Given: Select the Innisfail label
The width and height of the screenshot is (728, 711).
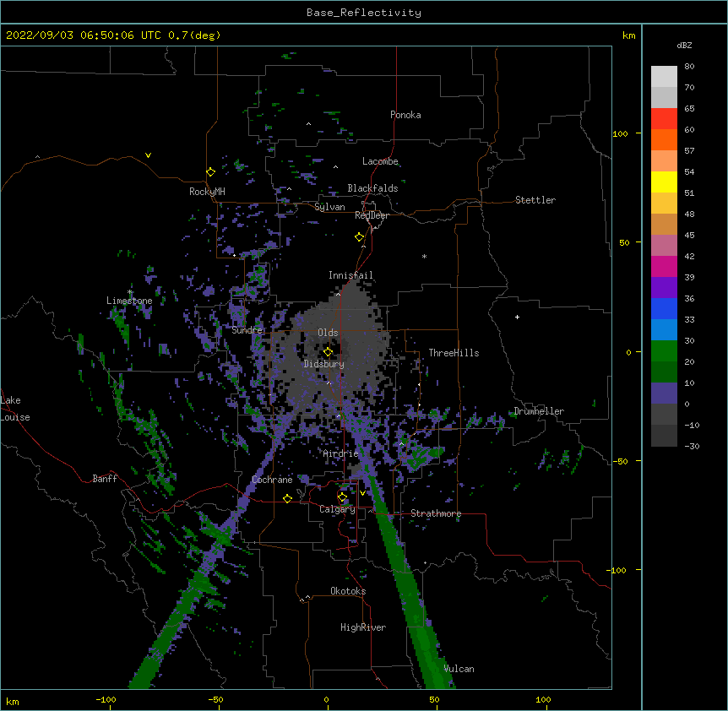Looking at the screenshot, I should pos(350,275).
